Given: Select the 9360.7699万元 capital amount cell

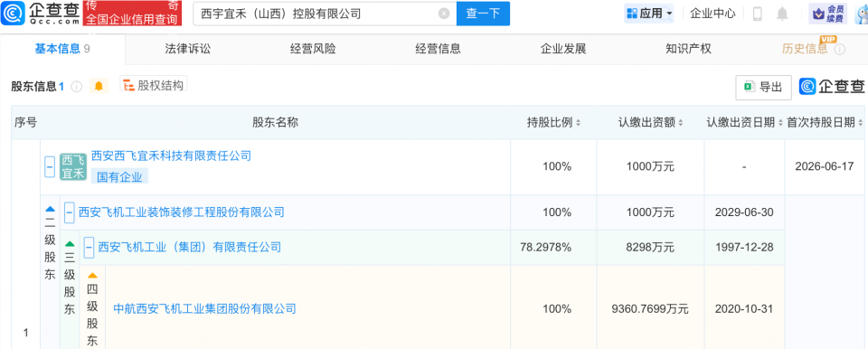Looking at the screenshot, I should click(x=650, y=308).
